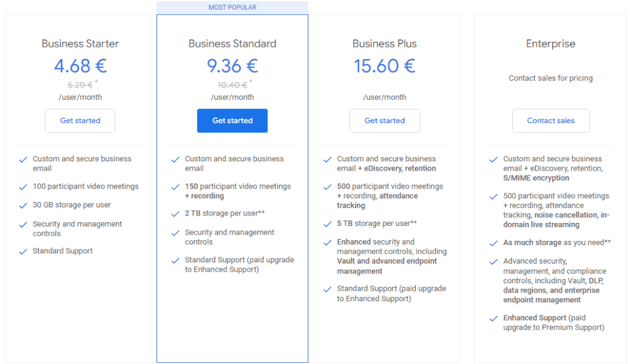The image size is (631, 364).
Task: Click the Enterprise plan heading
Action: click(x=550, y=43)
